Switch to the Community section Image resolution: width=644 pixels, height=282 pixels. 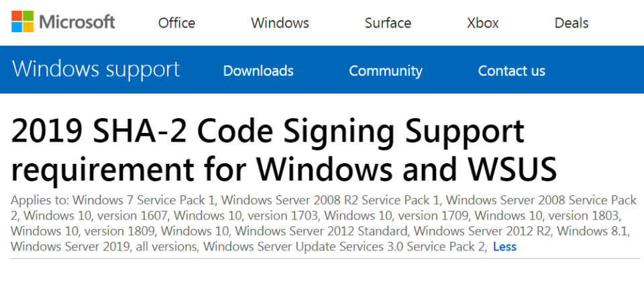pyautogui.click(x=386, y=70)
